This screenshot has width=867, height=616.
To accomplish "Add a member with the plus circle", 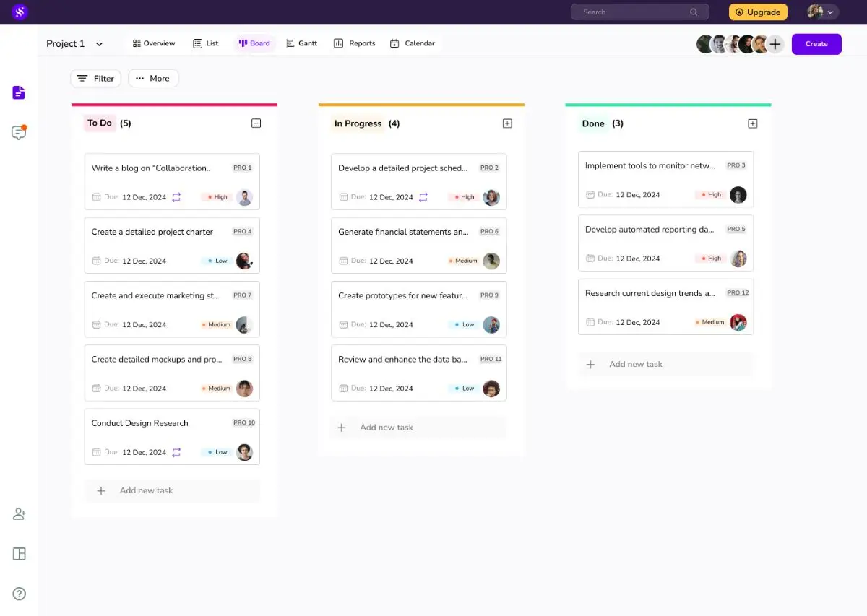I will 775,44.
